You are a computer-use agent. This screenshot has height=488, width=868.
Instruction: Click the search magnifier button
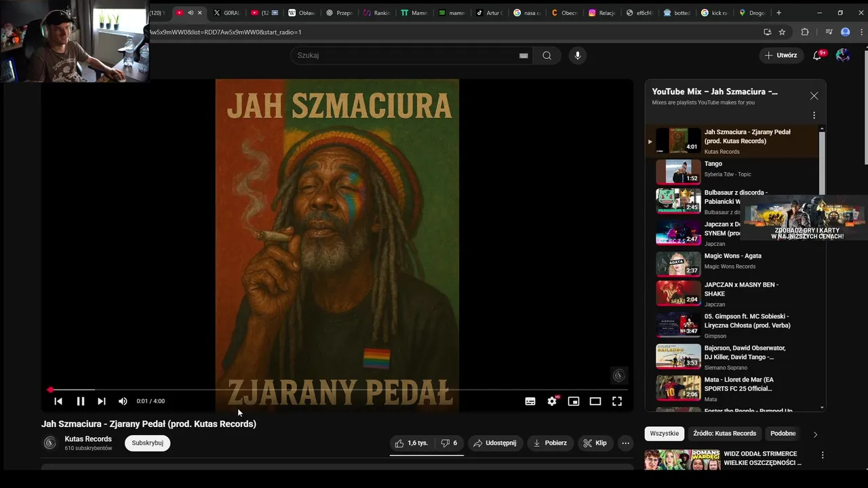click(x=547, y=56)
